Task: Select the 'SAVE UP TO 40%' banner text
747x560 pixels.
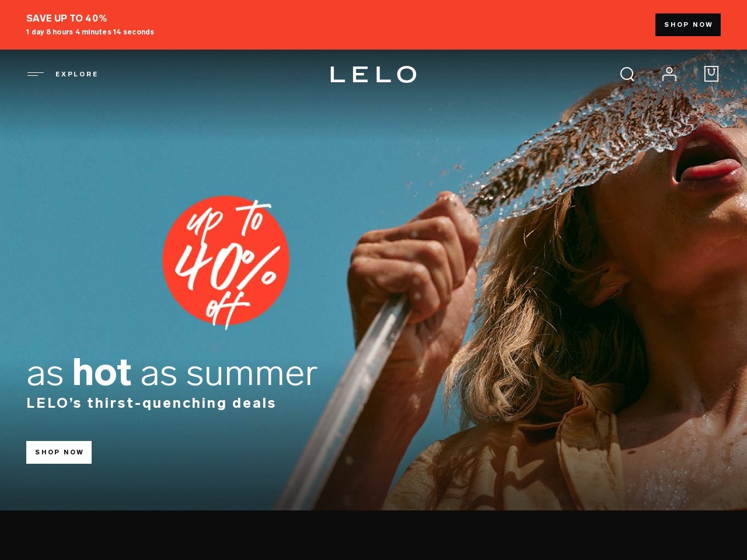Action: (67, 18)
